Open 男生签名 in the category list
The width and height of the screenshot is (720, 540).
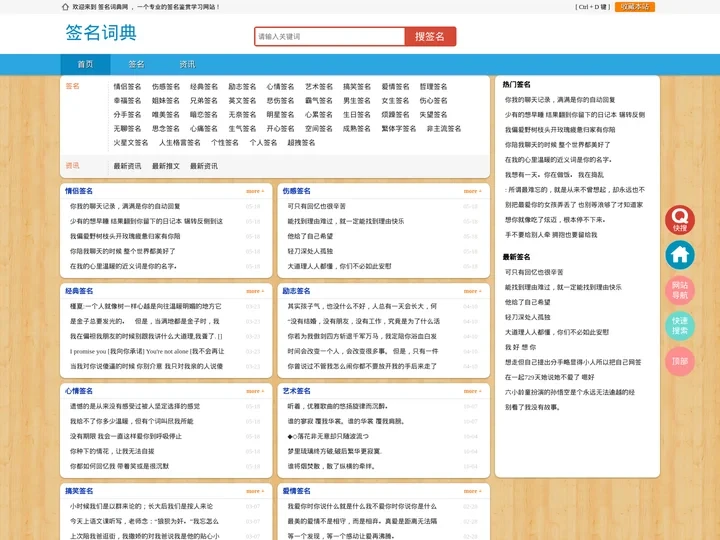(357, 101)
